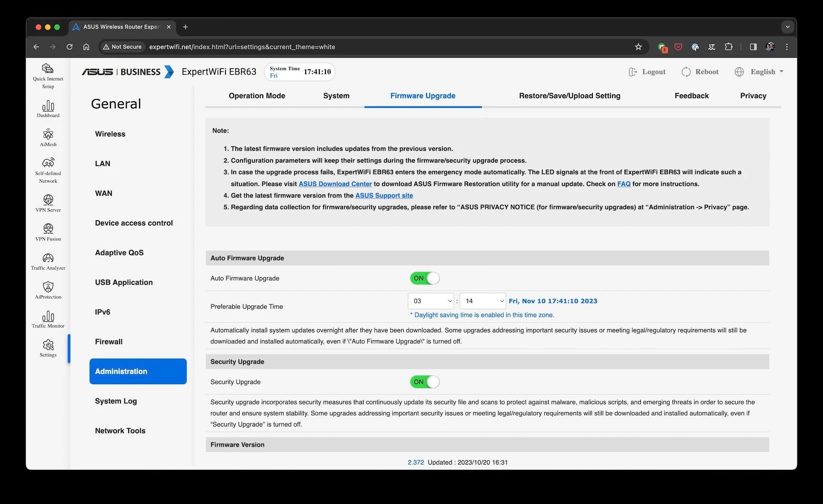
Task: Open the FAQ link
Action: 624,184
